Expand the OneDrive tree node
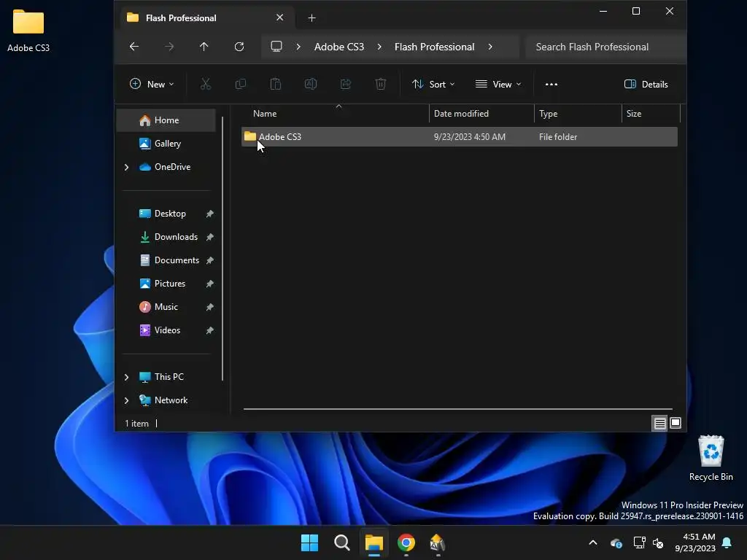 coord(126,167)
